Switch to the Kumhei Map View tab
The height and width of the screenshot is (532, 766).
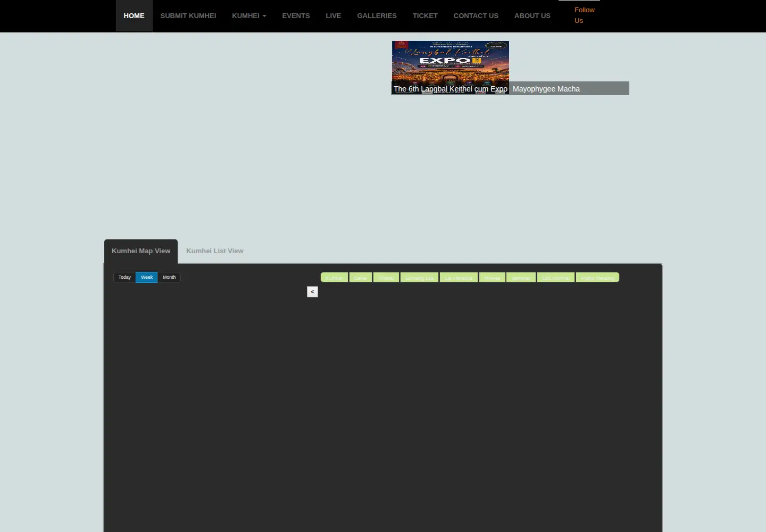tap(141, 251)
